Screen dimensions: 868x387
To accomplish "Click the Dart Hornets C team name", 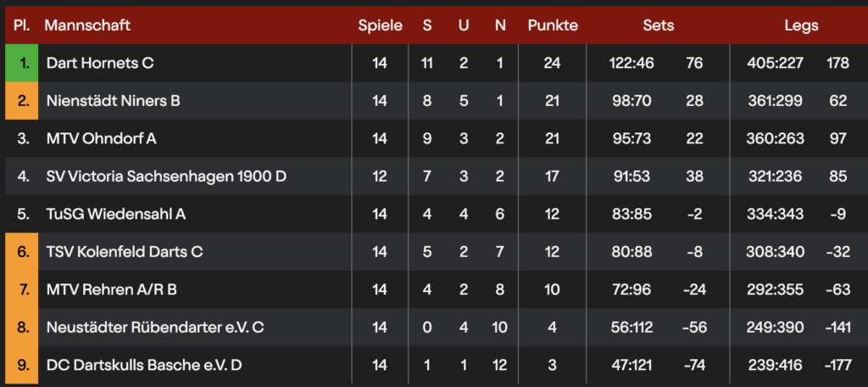I will 100,64.
